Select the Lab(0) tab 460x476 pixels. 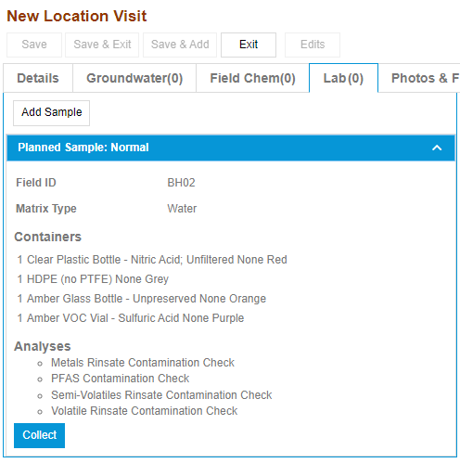(x=343, y=78)
